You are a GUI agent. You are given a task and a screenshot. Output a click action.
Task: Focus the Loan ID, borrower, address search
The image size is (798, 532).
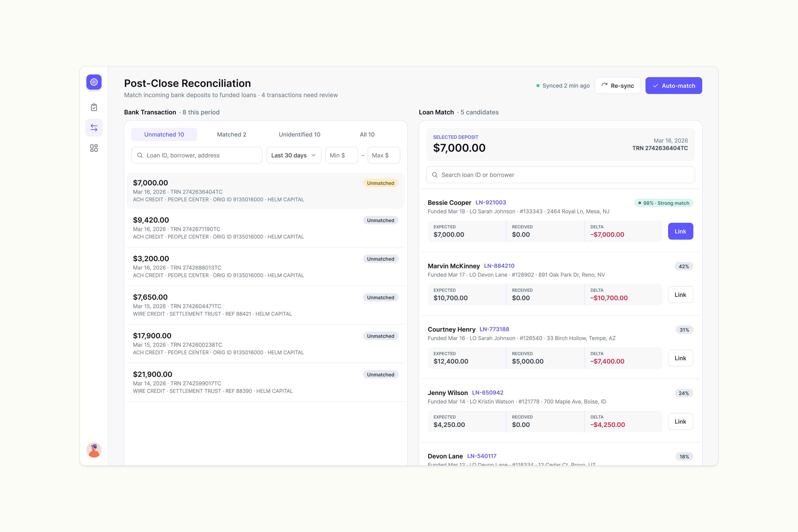pyautogui.click(x=197, y=155)
